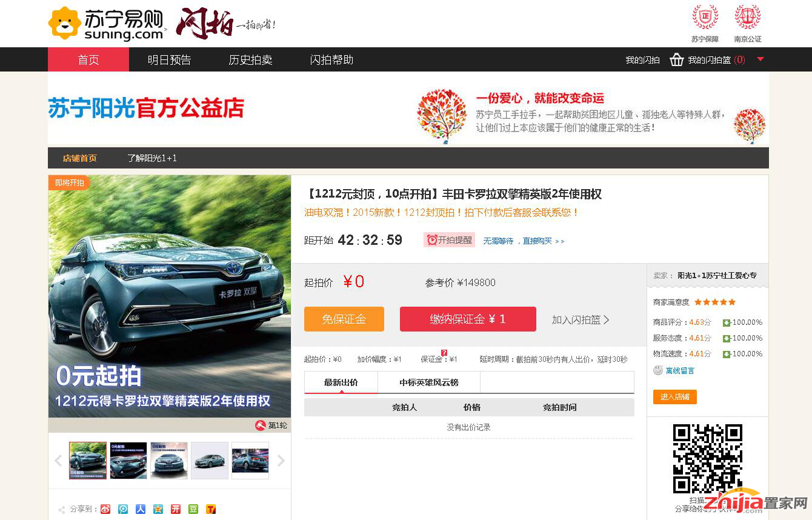
Task: Click green arrow beside 物流速度
Action: (x=727, y=354)
